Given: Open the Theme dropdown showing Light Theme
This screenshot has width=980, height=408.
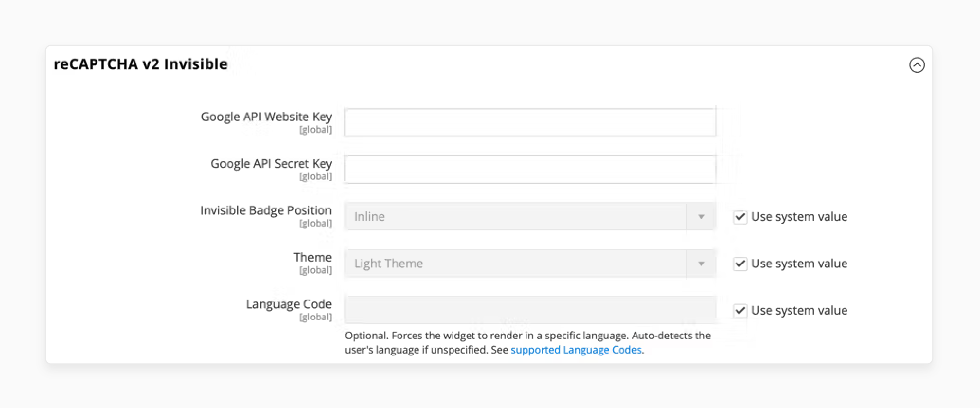Looking at the screenshot, I should pos(530,263).
